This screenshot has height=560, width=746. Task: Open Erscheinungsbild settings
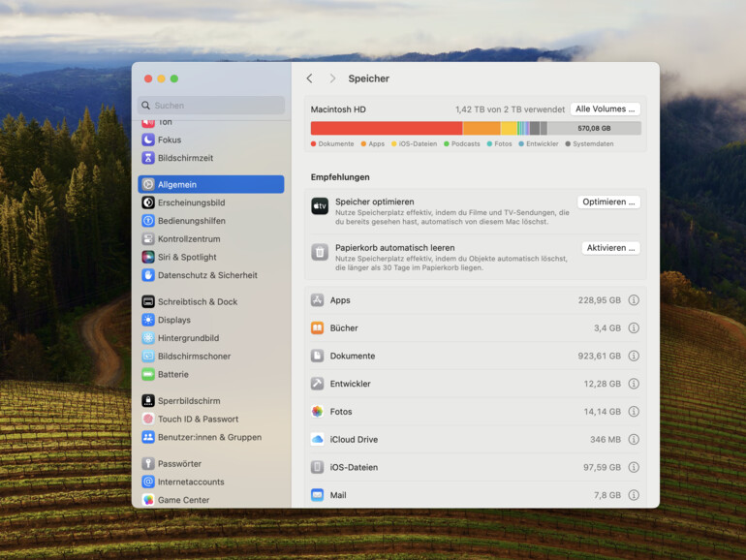tap(211, 202)
